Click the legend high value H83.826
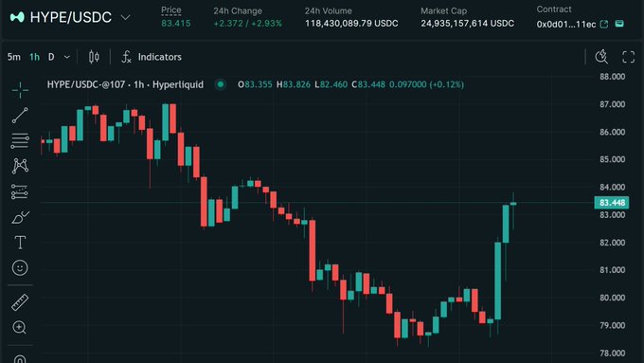The image size is (644, 363). (x=294, y=84)
